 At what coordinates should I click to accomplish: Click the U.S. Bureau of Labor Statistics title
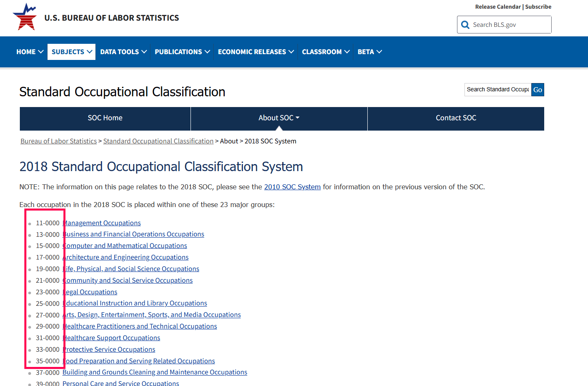coord(112,18)
